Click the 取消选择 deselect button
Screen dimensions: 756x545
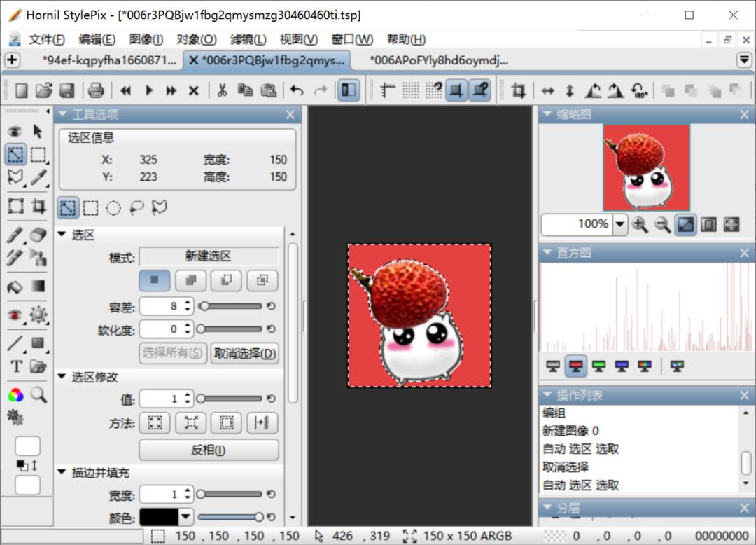pos(243,353)
